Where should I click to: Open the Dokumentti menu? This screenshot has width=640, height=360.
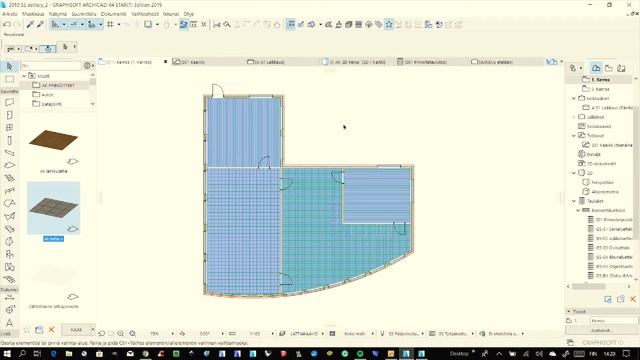[113, 14]
